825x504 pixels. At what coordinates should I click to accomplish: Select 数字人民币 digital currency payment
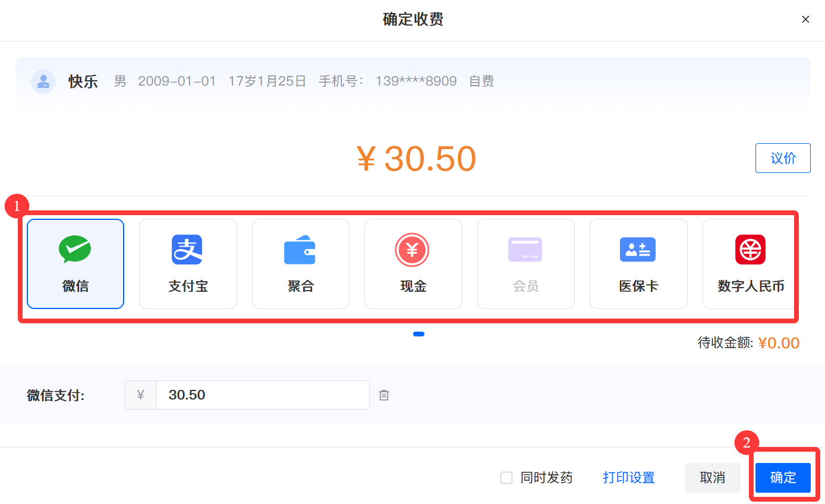(750, 264)
